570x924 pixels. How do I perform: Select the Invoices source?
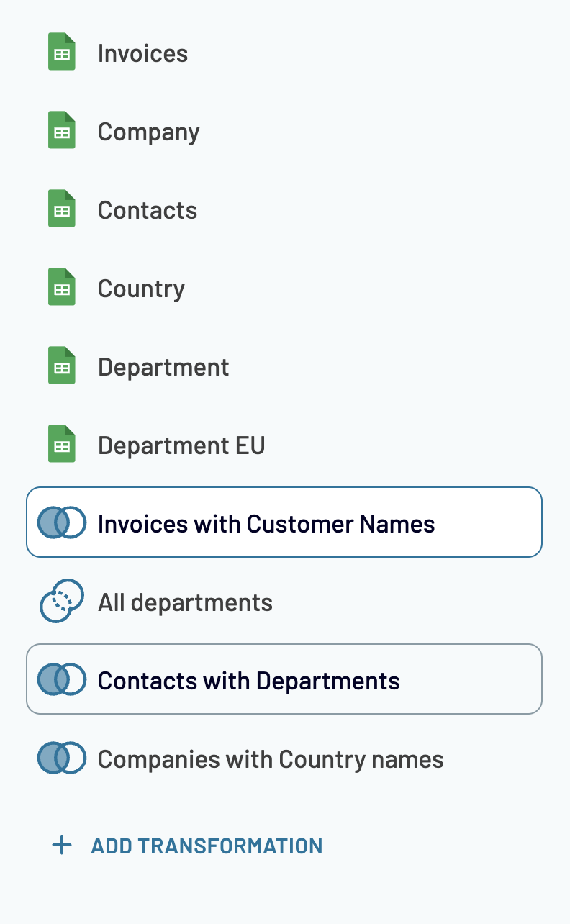(142, 53)
